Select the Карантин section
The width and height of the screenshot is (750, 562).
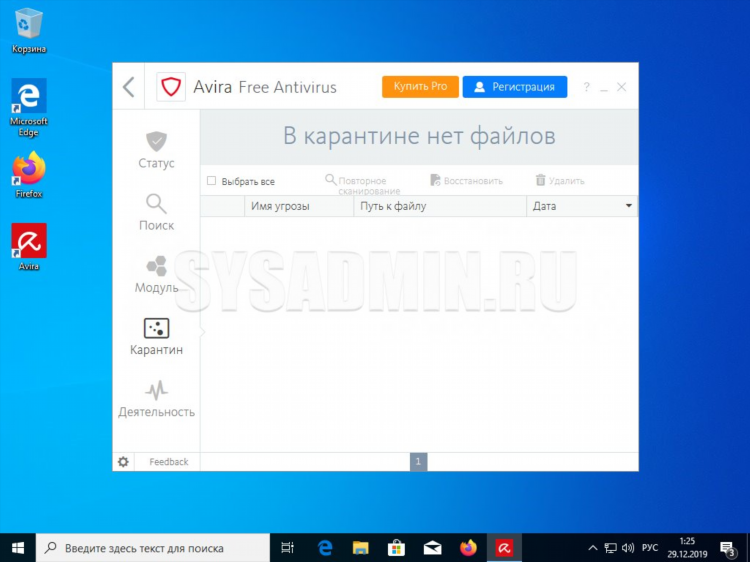coord(156,337)
